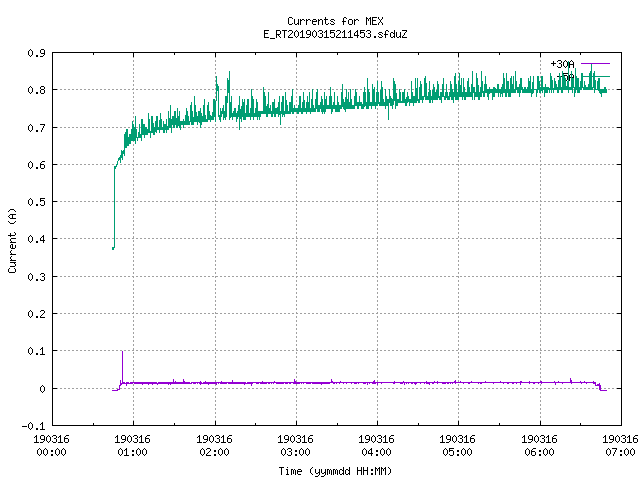The image size is (640, 480).
Task: Click the y-axis tick label 0.1
Action: click(36, 351)
